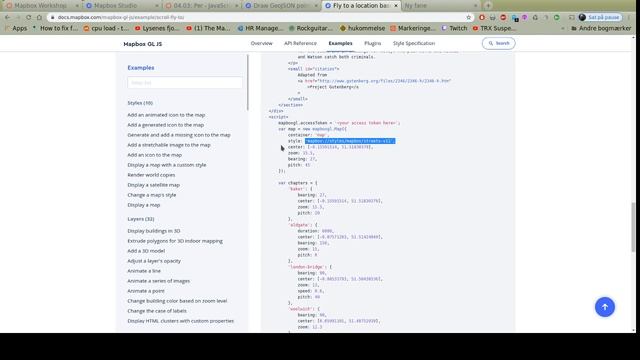Open the Apps bookmarks shortcut
This screenshot has height=360, width=640.
click(x=16, y=28)
